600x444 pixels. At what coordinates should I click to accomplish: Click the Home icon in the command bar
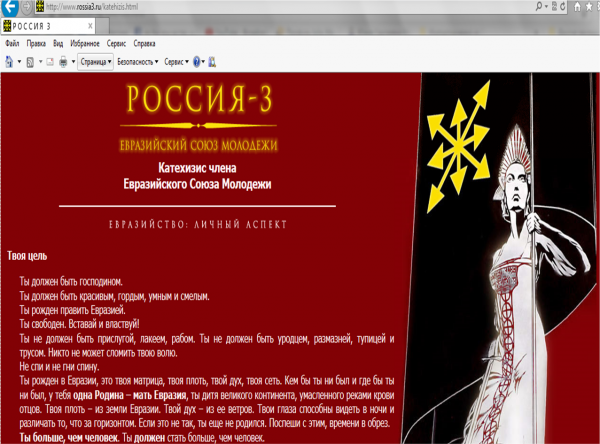coord(9,62)
